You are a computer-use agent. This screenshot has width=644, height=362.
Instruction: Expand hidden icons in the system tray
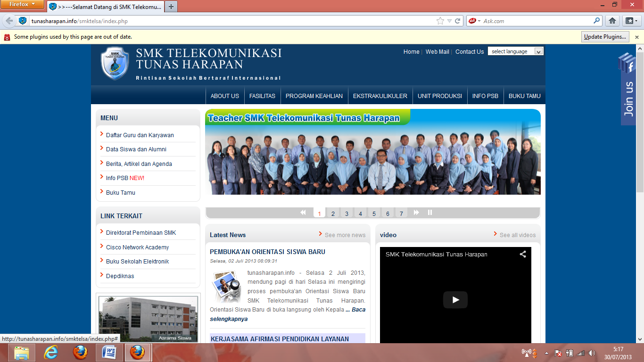[546, 353]
